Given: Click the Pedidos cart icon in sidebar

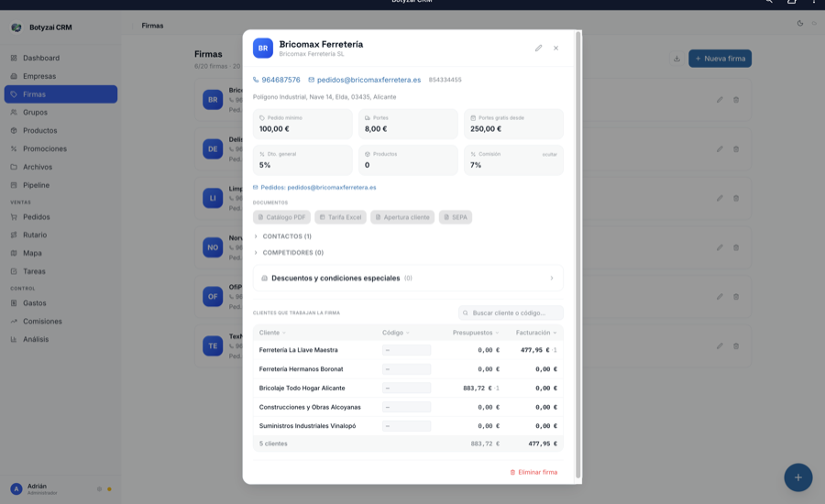Looking at the screenshot, I should click(x=14, y=217).
